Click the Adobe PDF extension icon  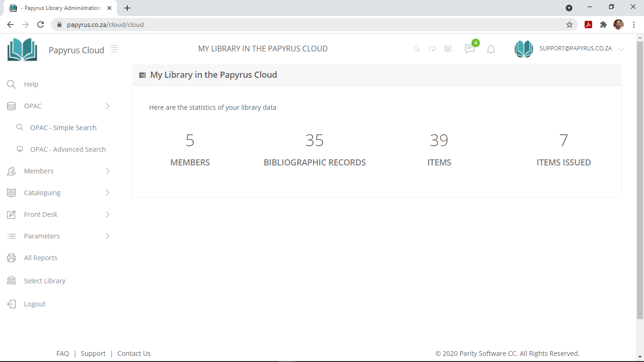588,25
